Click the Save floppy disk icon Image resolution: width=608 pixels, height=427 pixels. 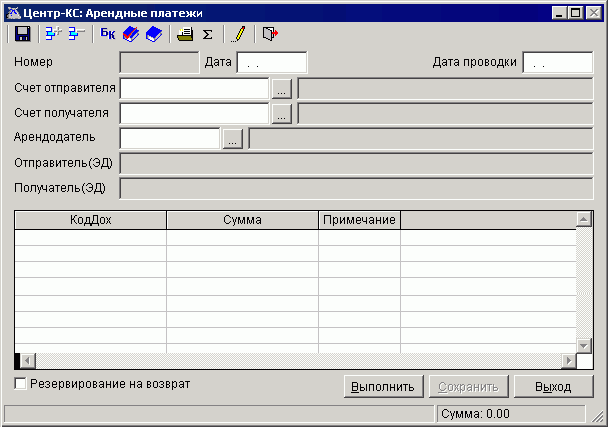click(22, 34)
